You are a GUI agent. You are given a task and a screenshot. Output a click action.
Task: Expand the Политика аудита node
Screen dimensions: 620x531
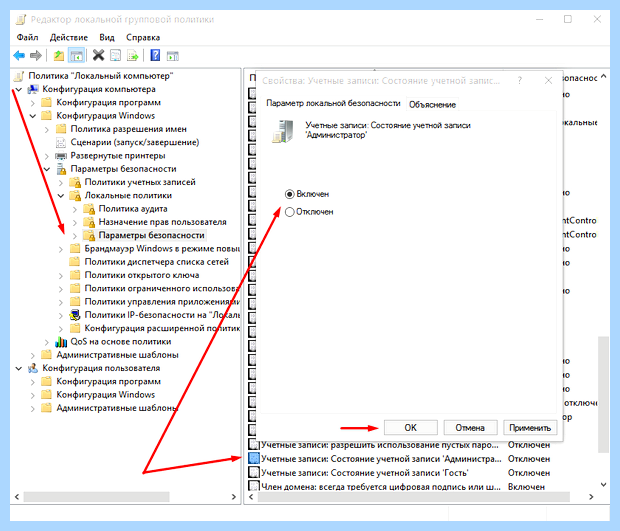pos(75,209)
